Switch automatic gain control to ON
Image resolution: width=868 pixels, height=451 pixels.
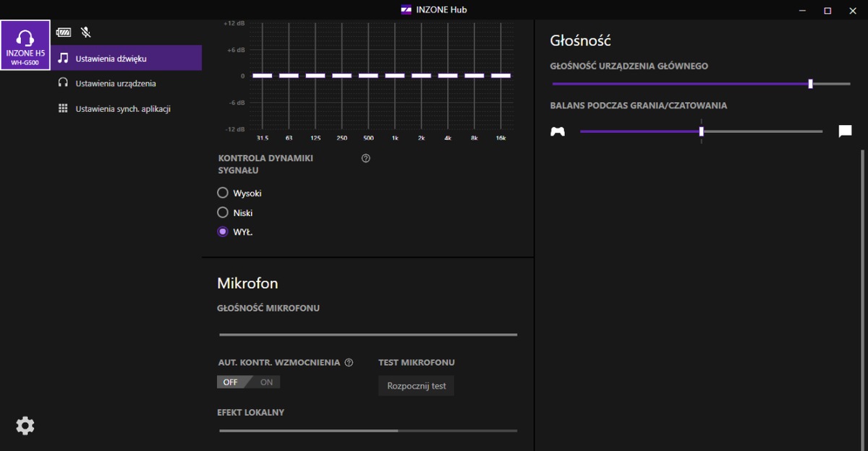[265, 382]
